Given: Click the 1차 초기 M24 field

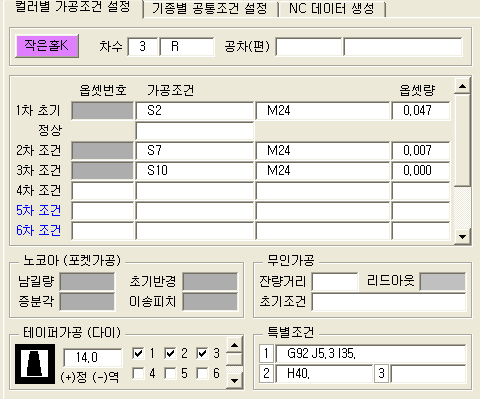Looking at the screenshot, I should click(x=323, y=111).
